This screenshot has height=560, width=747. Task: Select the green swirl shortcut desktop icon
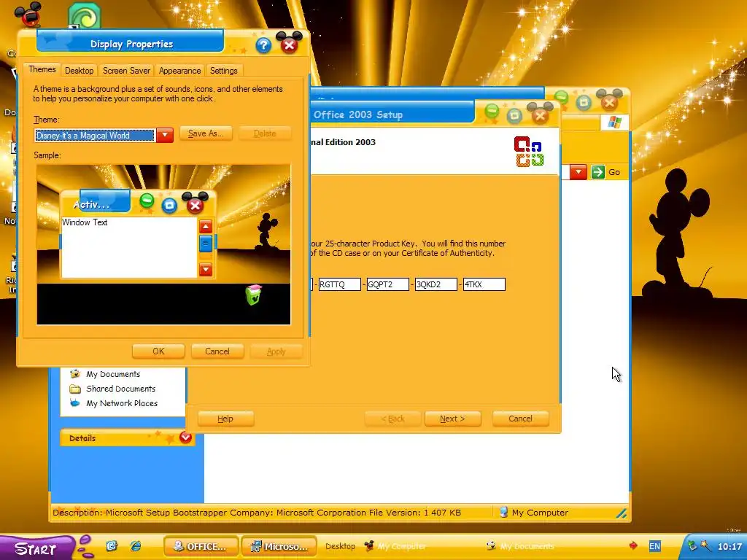85,16
